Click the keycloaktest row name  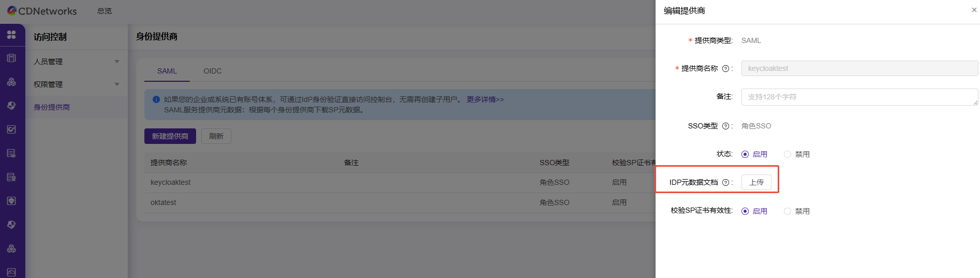(171, 182)
